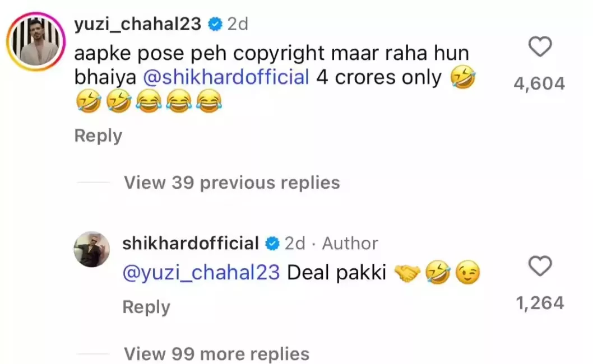This screenshot has height=364, width=593.
Task: Click the winking face emoji
Action: point(467,273)
